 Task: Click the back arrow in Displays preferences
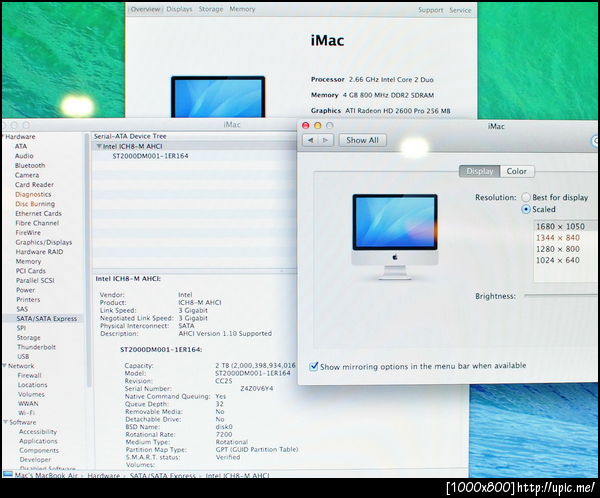point(310,140)
